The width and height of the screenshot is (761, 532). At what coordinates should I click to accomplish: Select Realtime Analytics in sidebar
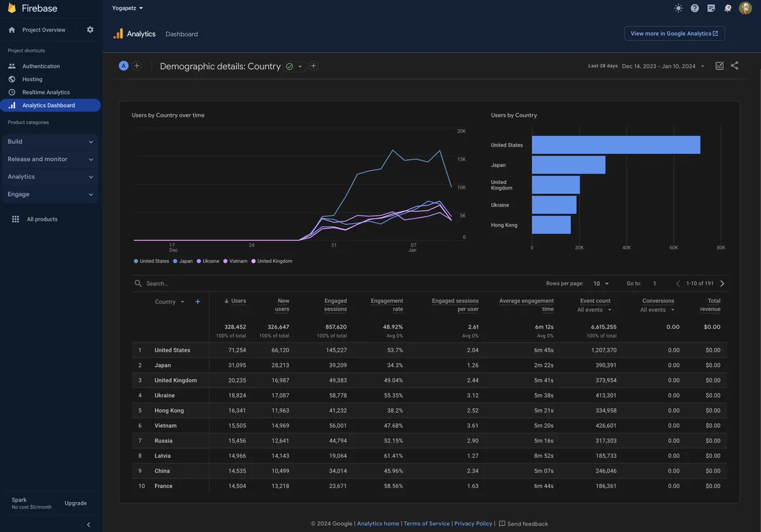pyautogui.click(x=46, y=92)
